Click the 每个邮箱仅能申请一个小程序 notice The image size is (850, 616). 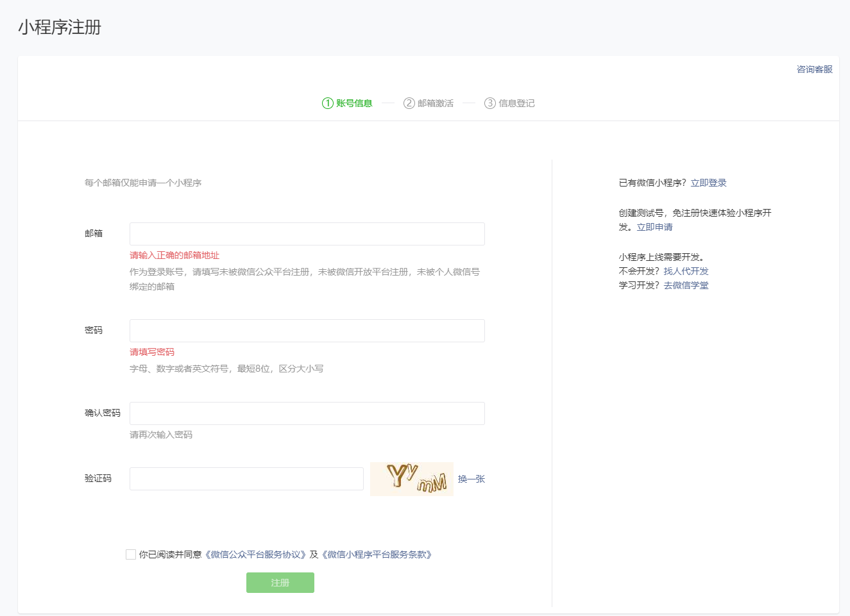(143, 183)
